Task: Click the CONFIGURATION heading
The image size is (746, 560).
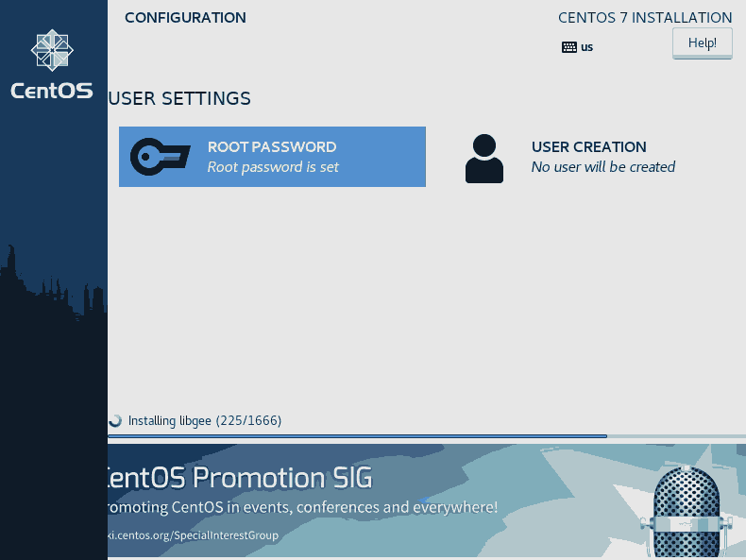Action: tap(185, 18)
